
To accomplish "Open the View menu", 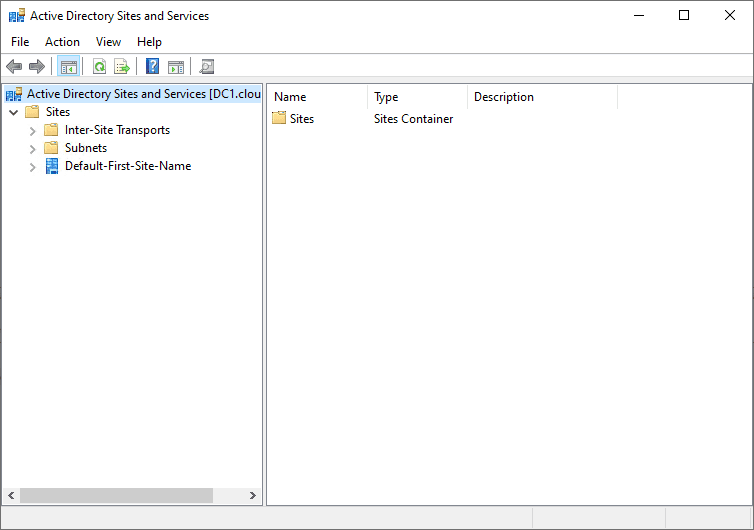I will 108,42.
